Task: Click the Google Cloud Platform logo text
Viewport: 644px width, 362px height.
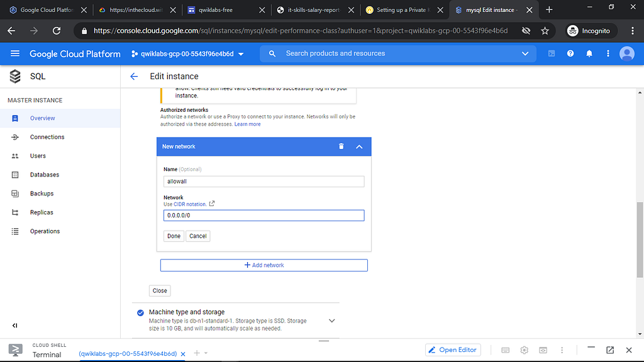Action: 75,54
